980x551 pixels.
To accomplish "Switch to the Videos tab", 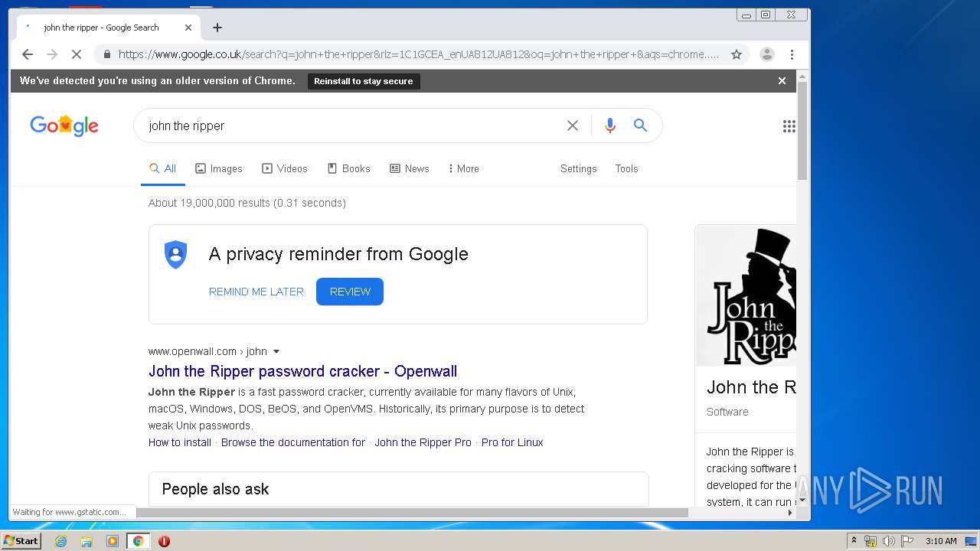I will (x=285, y=168).
